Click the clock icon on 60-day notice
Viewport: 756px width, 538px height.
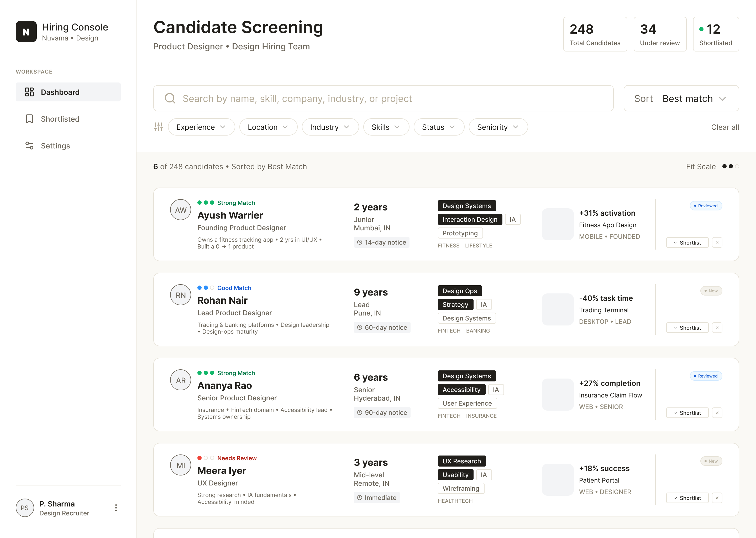[x=360, y=328]
